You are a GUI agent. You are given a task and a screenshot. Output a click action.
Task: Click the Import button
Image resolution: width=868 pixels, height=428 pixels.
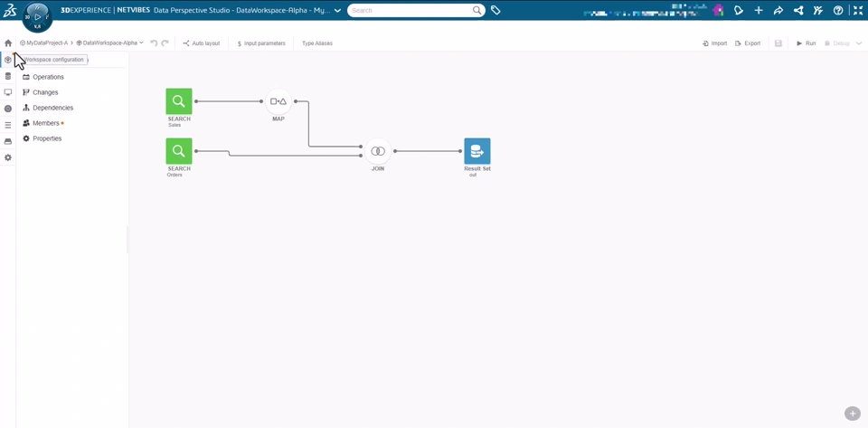click(714, 43)
